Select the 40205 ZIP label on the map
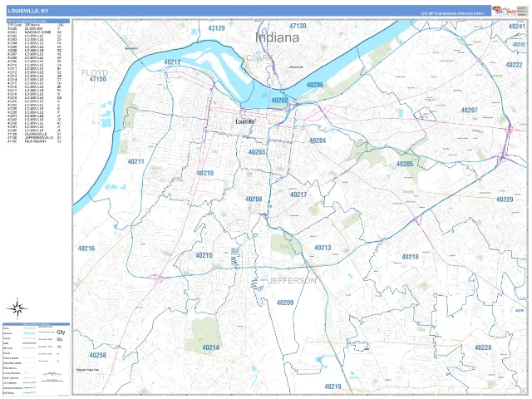Viewport: 532px width, 399px height. point(405,164)
